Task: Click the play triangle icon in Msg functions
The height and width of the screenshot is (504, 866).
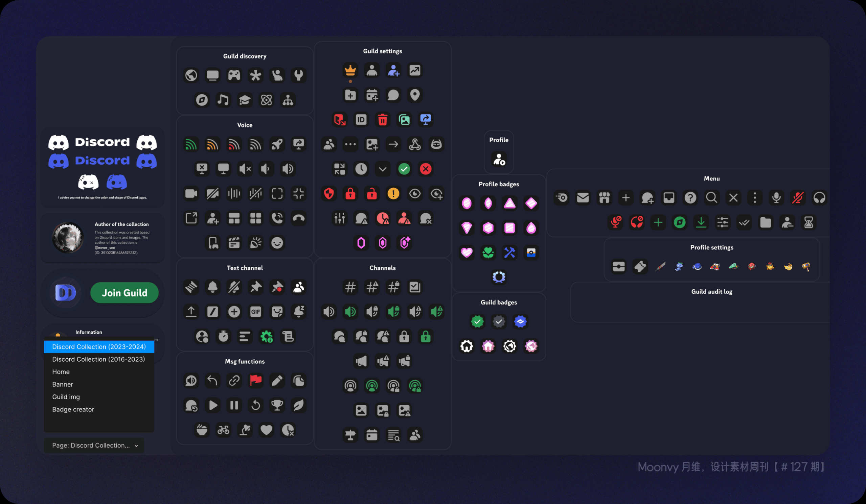Action: coord(213,405)
